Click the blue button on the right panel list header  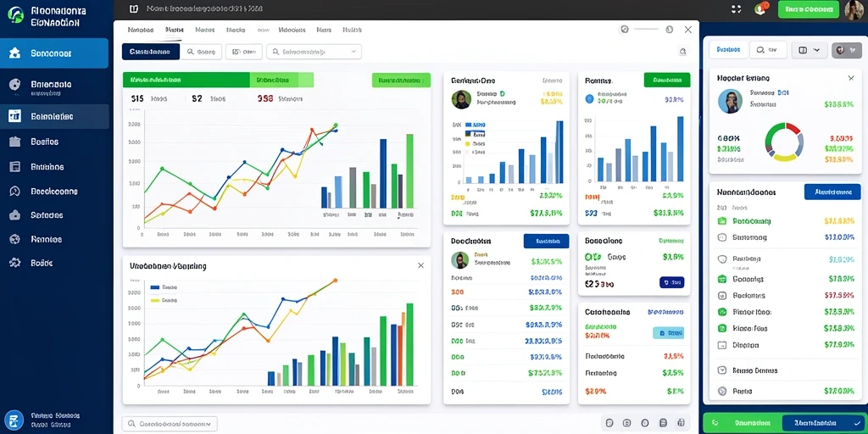(x=832, y=192)
